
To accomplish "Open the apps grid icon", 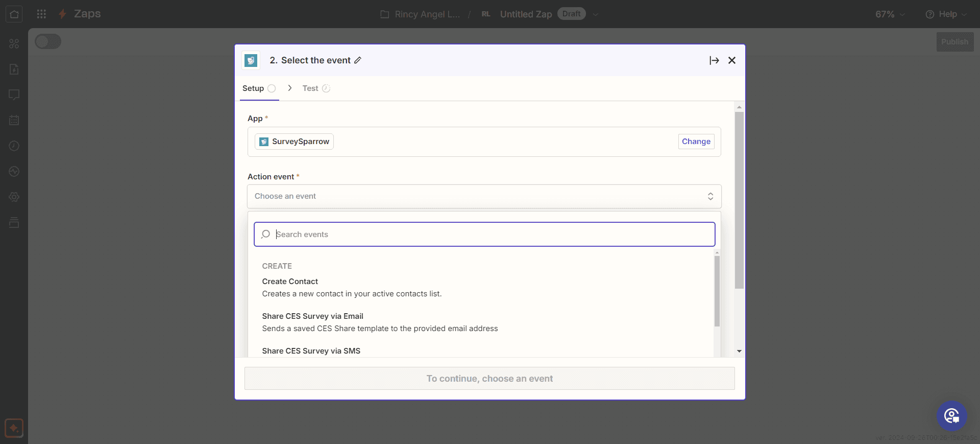I will tap(41, 14).
